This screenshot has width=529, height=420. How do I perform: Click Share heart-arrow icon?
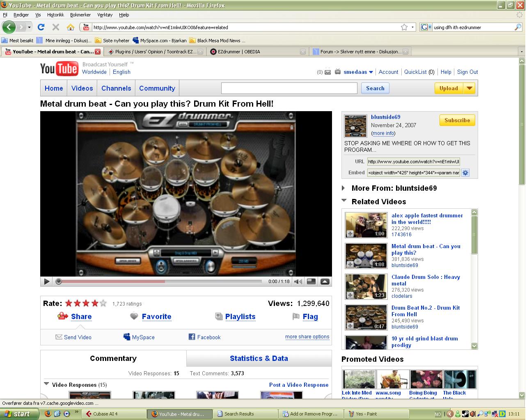point(63,316)
